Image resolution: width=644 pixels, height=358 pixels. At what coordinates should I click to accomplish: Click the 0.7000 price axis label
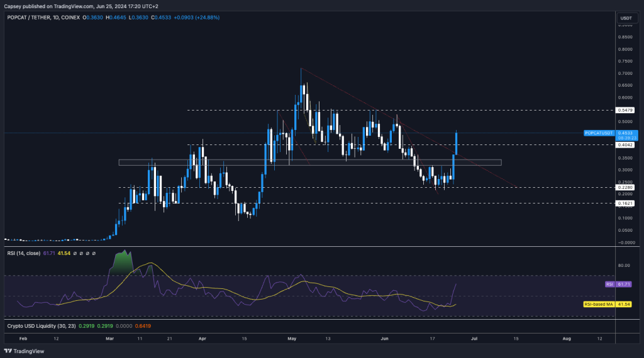[x=625, y=73]
